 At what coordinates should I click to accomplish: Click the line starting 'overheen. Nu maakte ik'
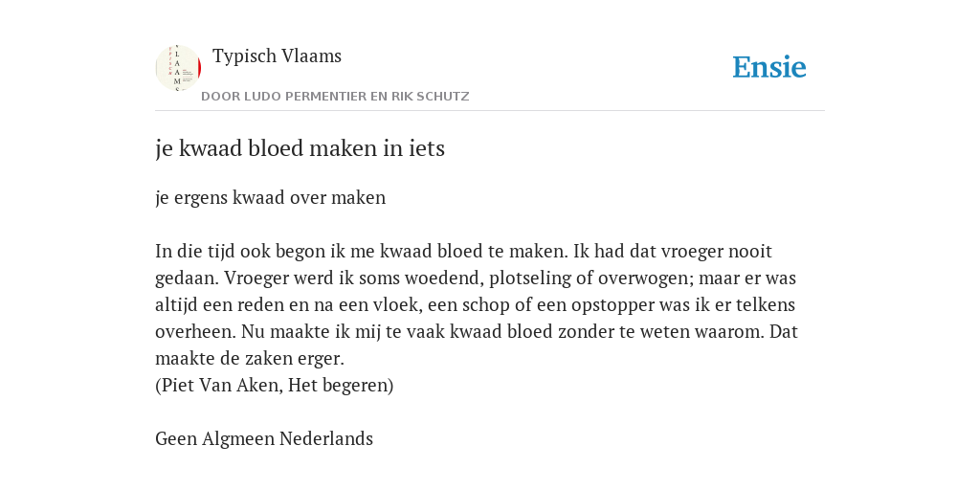click(477, 332)
